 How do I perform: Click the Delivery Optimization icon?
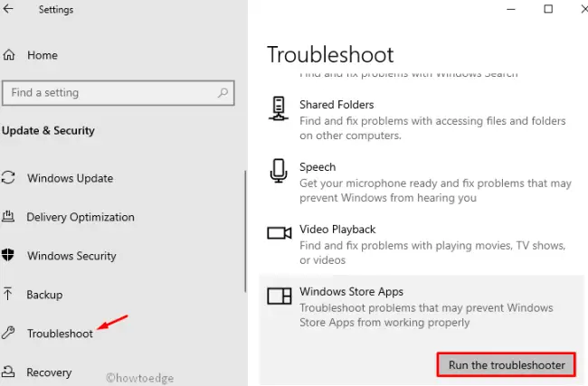pos(9,217)
